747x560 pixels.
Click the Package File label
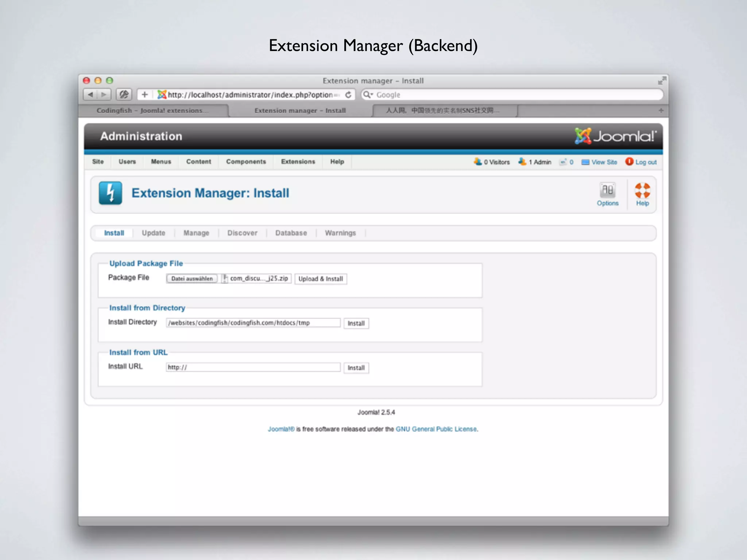[x=128, y=277]
